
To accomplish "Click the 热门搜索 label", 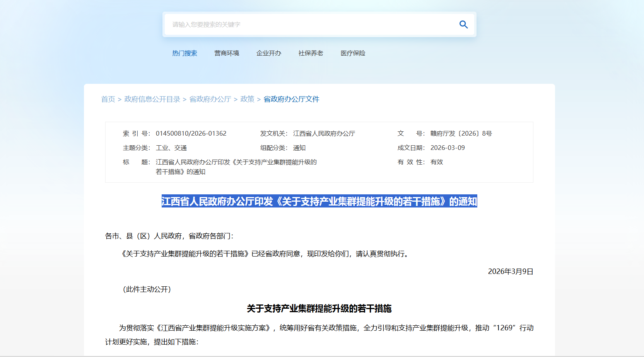I will 184,53.
